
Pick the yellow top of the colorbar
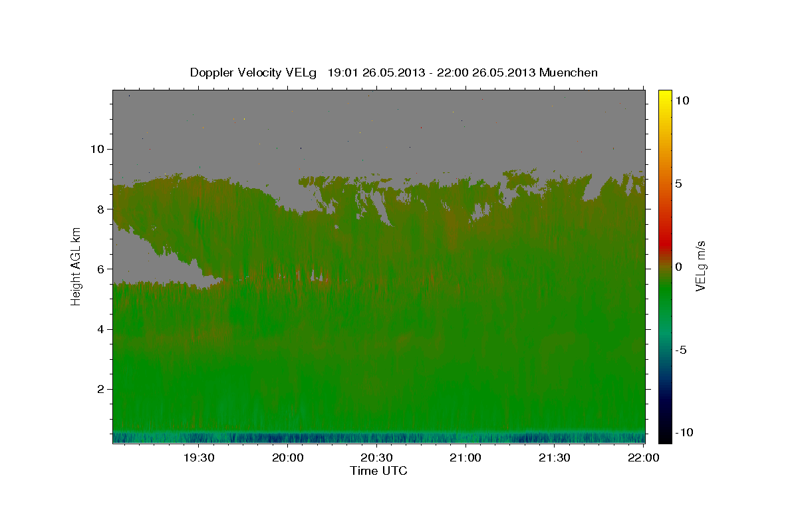point(664,95)
